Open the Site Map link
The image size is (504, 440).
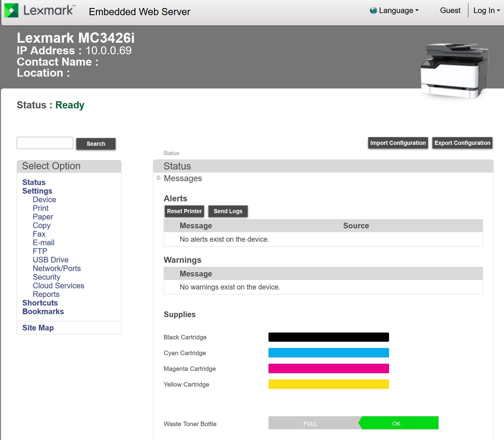(x=38, y=328)
